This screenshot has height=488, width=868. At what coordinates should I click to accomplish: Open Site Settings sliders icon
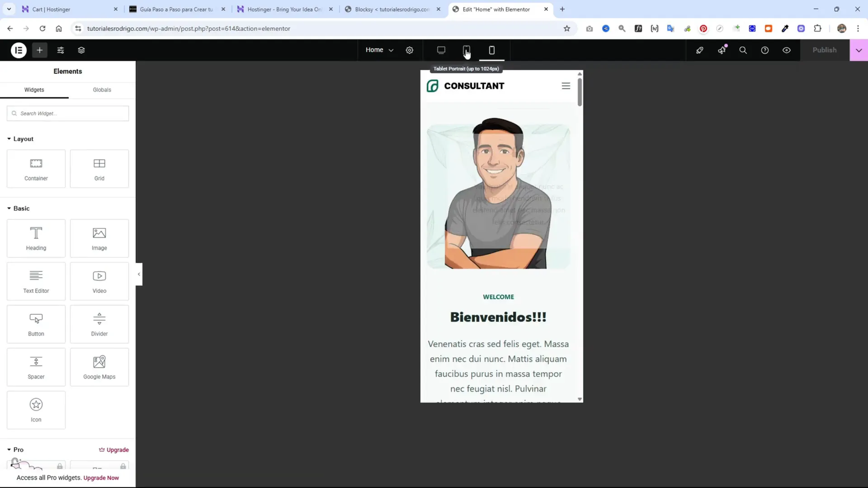pyautogui.click(x=60, y=50)
